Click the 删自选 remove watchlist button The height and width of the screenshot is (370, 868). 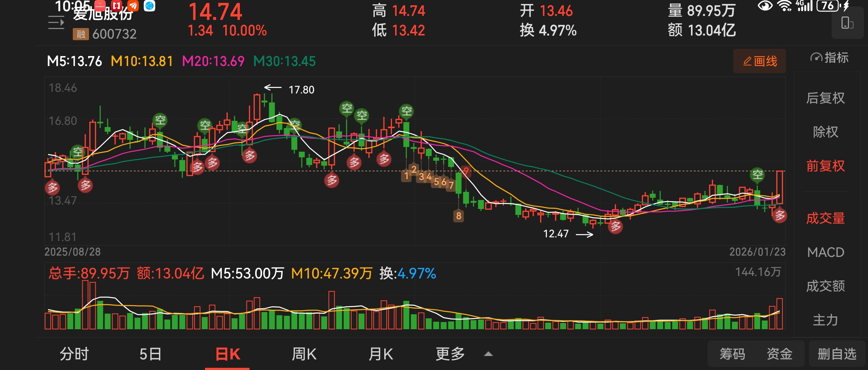(837, 354)
